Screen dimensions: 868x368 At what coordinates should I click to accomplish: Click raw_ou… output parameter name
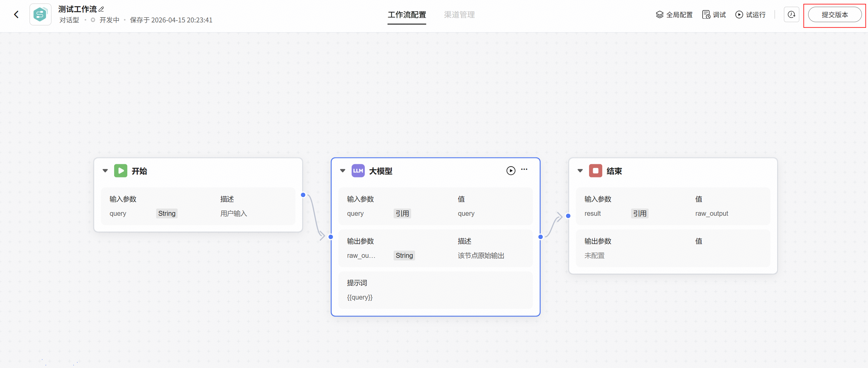[361, 255]
